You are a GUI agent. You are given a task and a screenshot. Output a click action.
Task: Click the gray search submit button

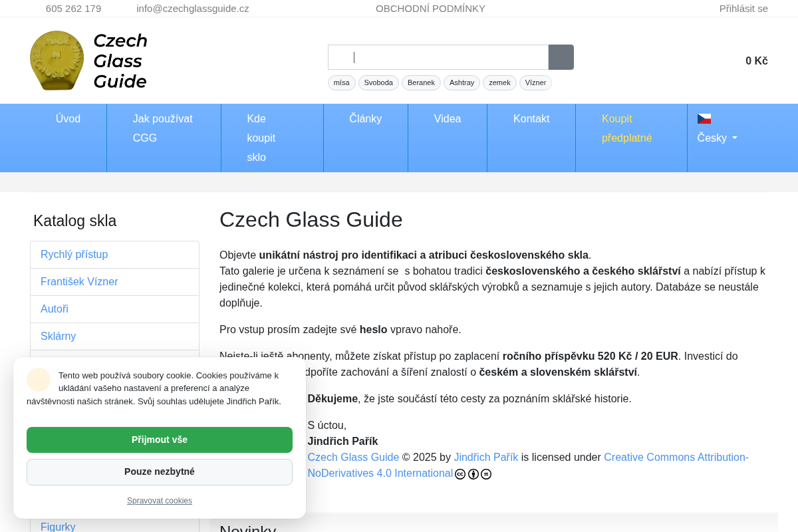(561, 57)
